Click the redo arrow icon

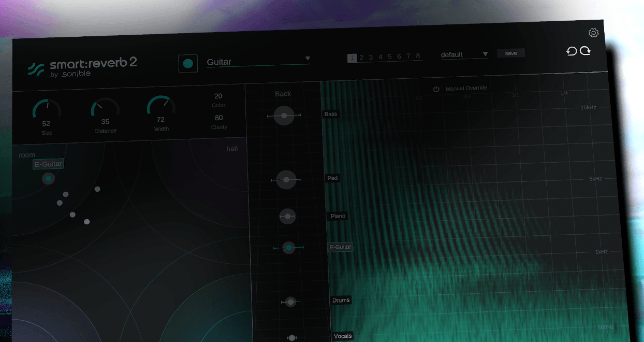click(x=585, y=51)
